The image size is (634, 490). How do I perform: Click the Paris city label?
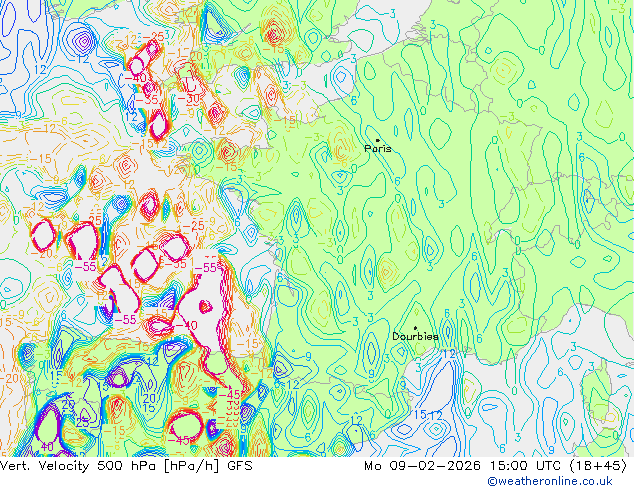tap(378, 148)
